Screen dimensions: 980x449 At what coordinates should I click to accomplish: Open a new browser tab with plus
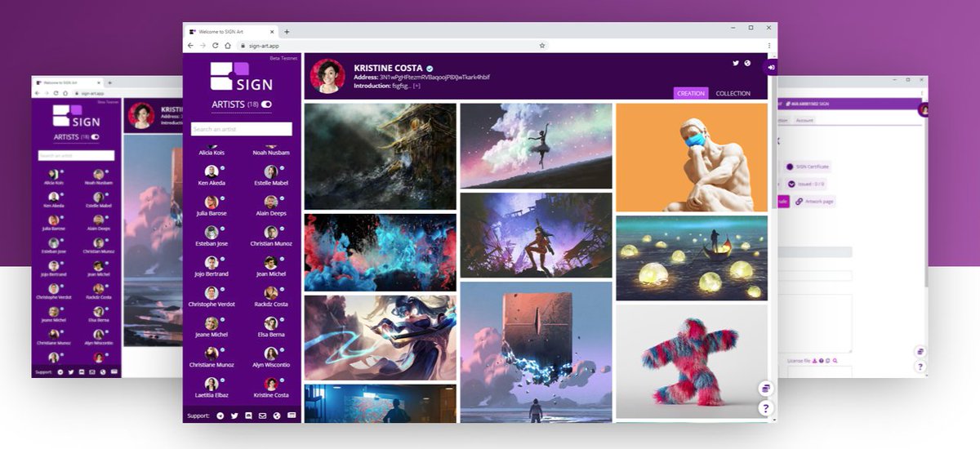(x=287, y=32)
